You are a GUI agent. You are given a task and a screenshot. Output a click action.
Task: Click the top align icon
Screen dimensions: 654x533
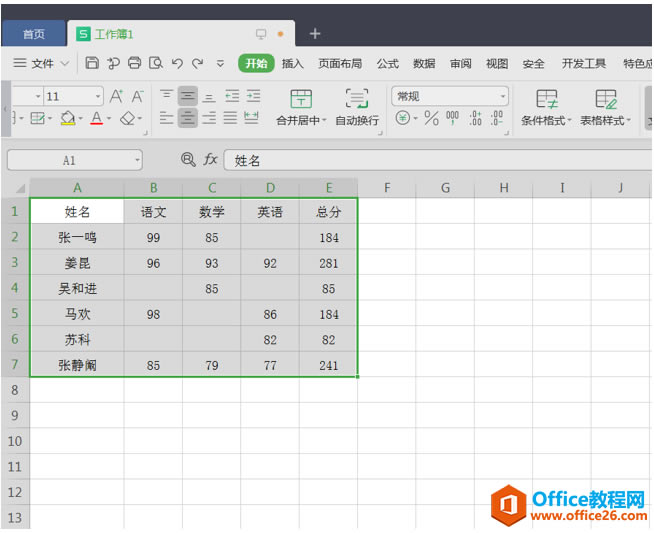(166, 96)
